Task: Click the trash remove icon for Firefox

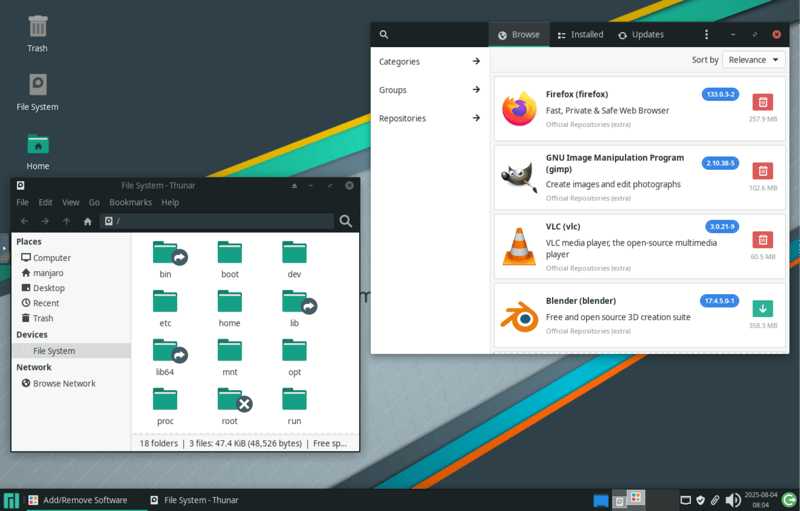Action: 762,102
